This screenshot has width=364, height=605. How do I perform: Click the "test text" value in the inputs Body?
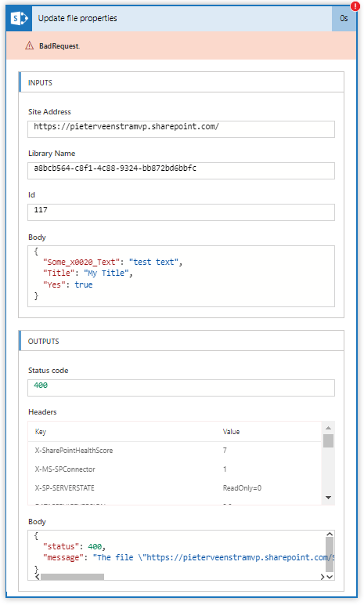coord(153,262)
